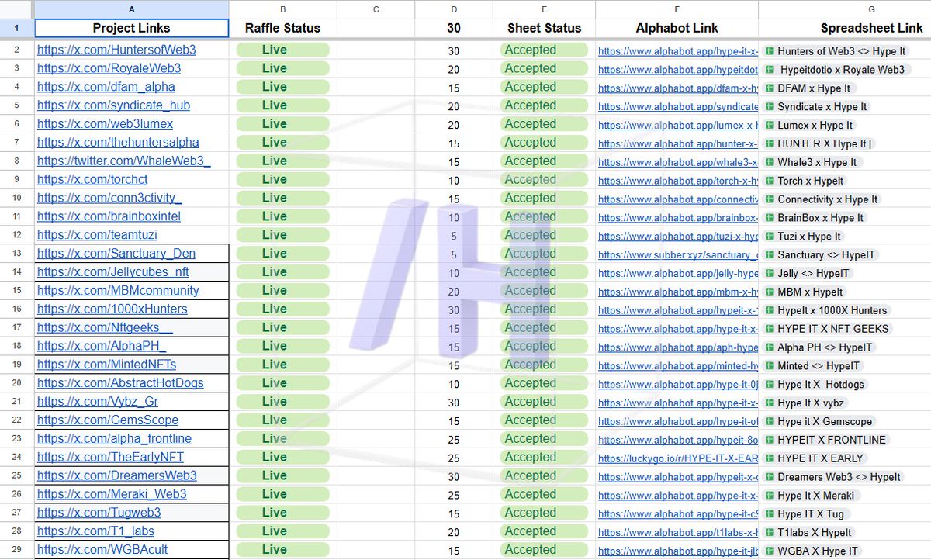931x560 pixels.
Task: Open Accepted chip in 1000xHunters row
Action: (x=544, y=309)
